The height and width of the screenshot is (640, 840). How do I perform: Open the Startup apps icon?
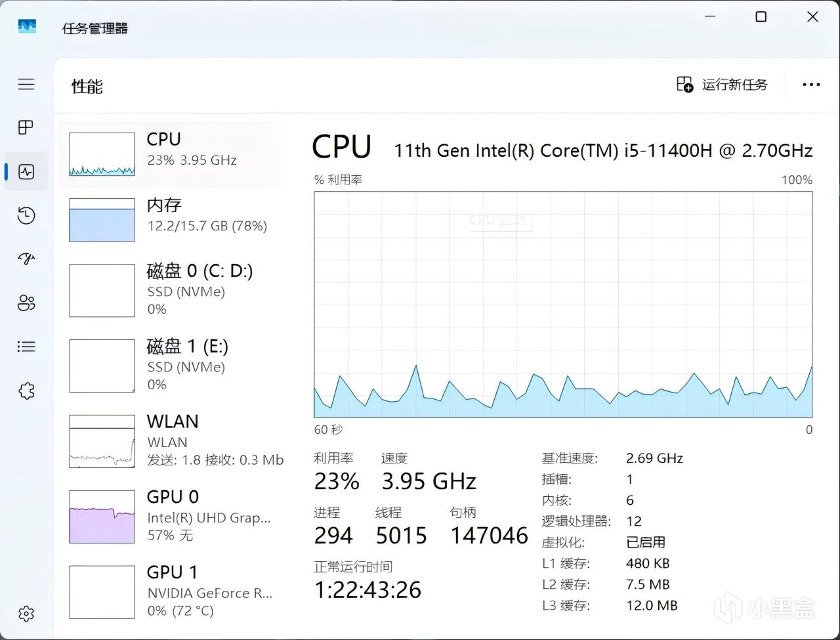[x=26, y=259]
